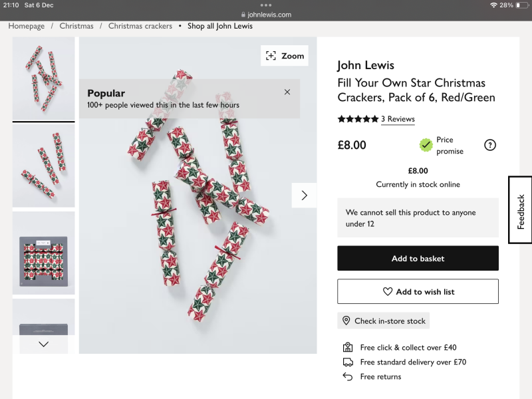Select the second crackers thumbnail
This screenshot has height=399, width=532.
[44, 166]
